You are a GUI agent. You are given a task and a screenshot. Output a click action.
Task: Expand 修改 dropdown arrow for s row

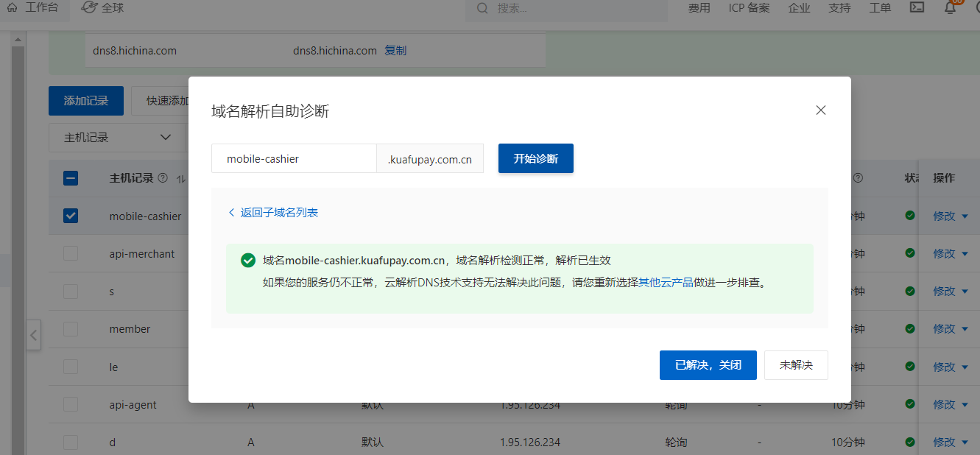coord(965,292)
